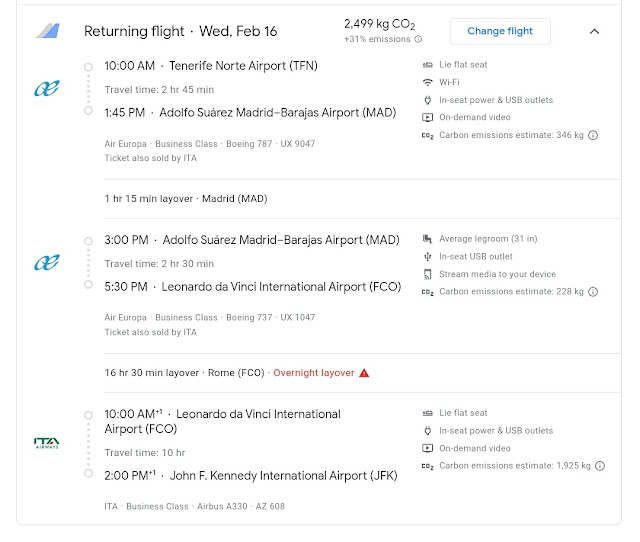Click the Air Europa logo on Tenerife leg
The width and height of the screenshot is (640, 542).
[47, 90]
